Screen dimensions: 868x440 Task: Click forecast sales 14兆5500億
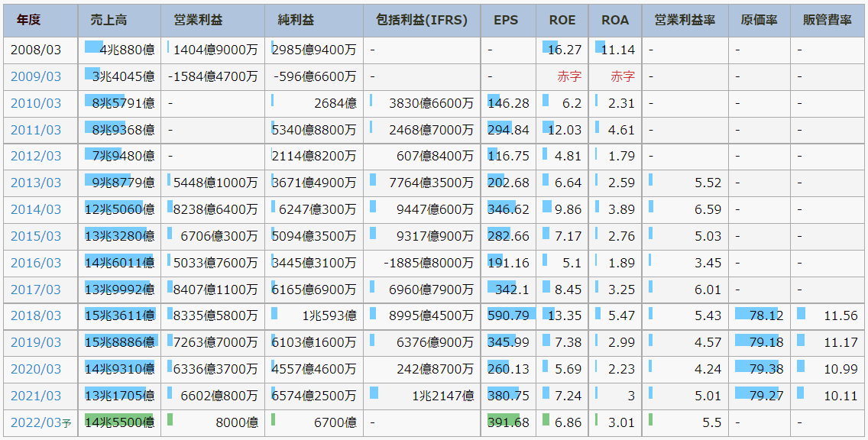point(120,423)
